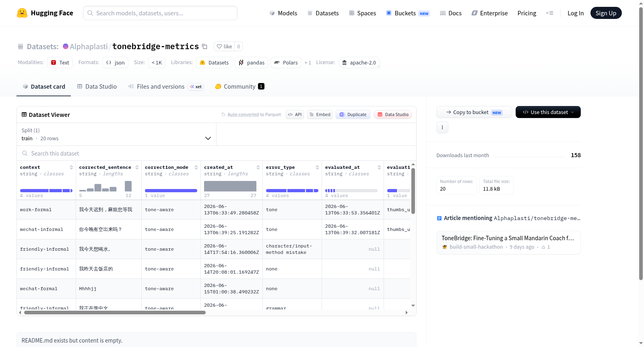Click the API button in Dataset Viewer
The height and width of the screenshot is (347, 644).
pyautogui.click(x=295, y=114)
